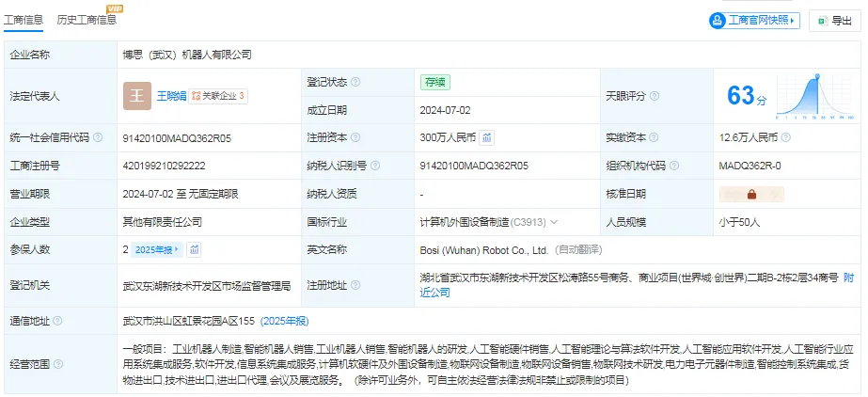
Task: Click help icon beside 通信地址
Action: tap(58, 321)
